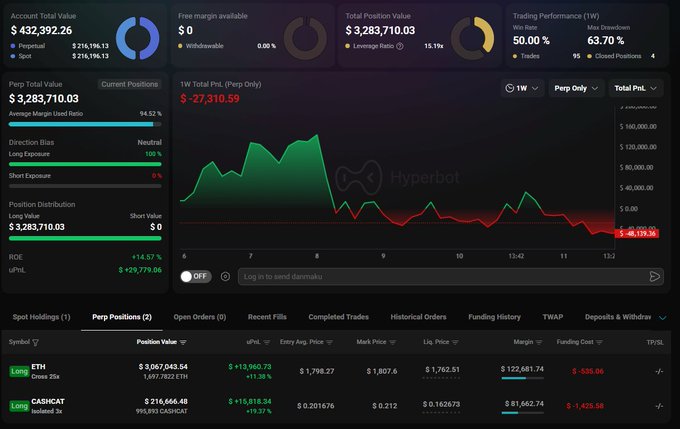Click the Short Exposure bar
This screenshot has height=429, width=680.
[x=85, y=186]
